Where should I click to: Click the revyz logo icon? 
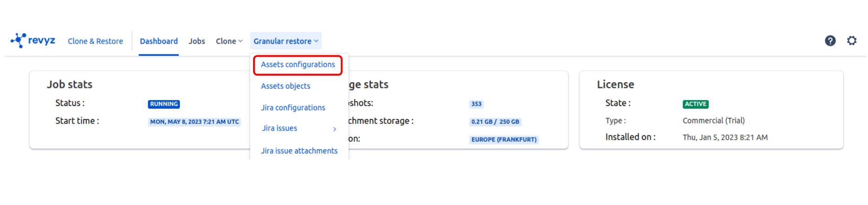[x=19, y=40]
